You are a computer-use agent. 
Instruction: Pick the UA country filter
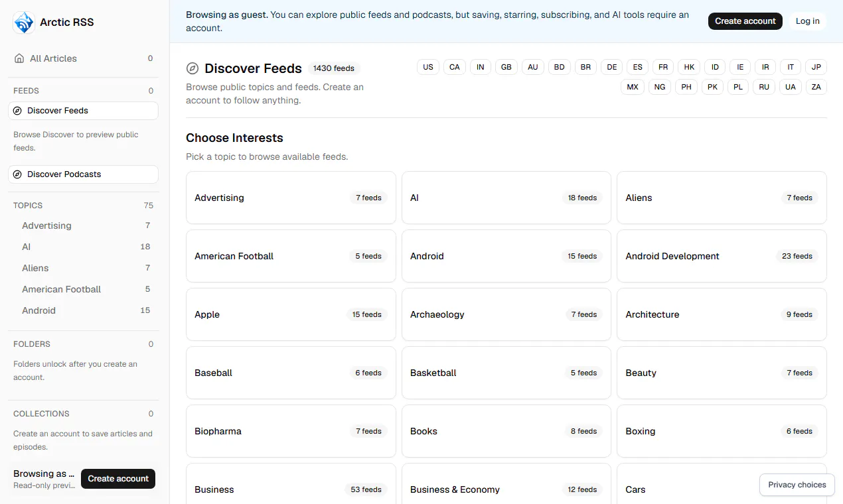coord(790,87)
